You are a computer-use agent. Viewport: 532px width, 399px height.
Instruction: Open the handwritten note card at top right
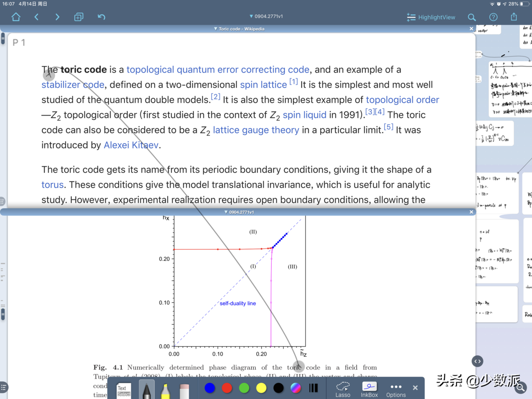click(511, 88)
